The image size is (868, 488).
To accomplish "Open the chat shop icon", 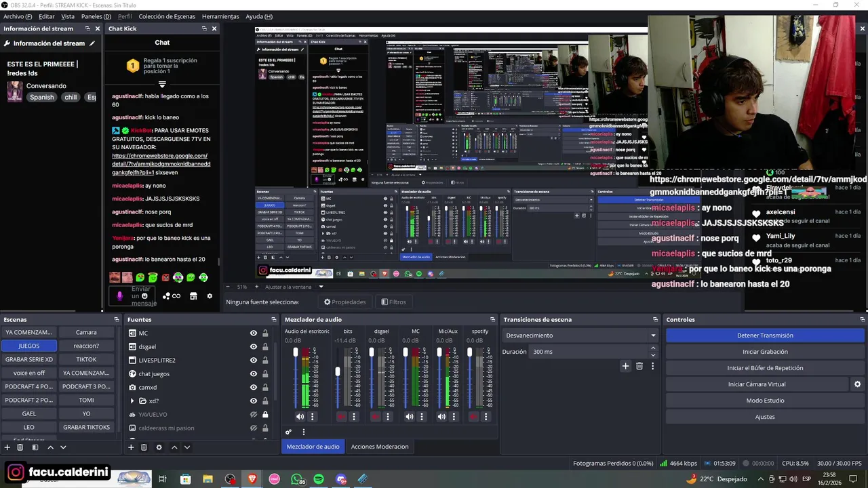I will (x=193, y=296).
